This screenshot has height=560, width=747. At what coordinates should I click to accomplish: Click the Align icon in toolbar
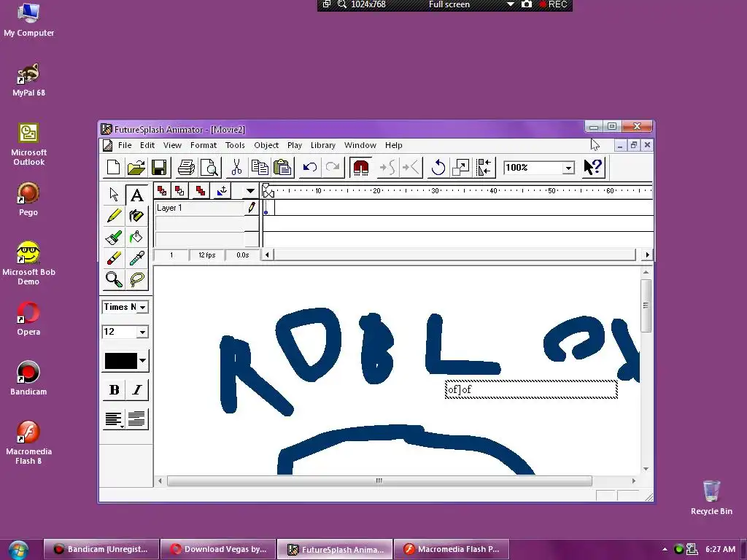pos(484,168)
